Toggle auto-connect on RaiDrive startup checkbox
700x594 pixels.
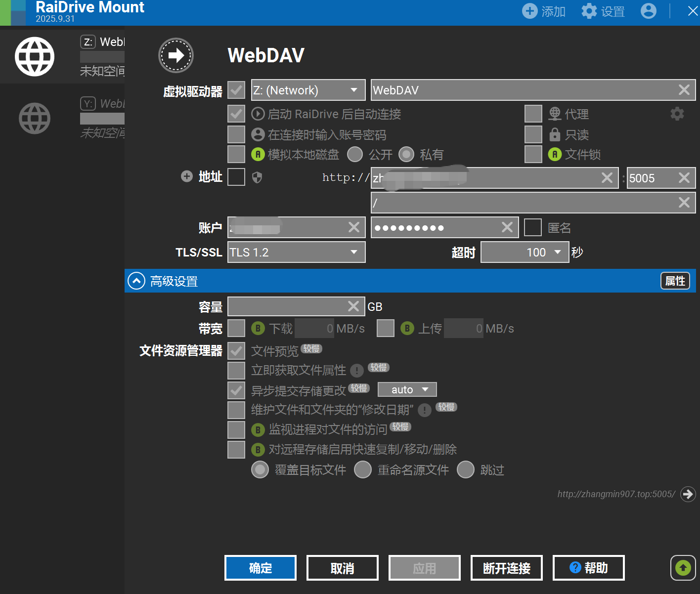tap(236, 114)
